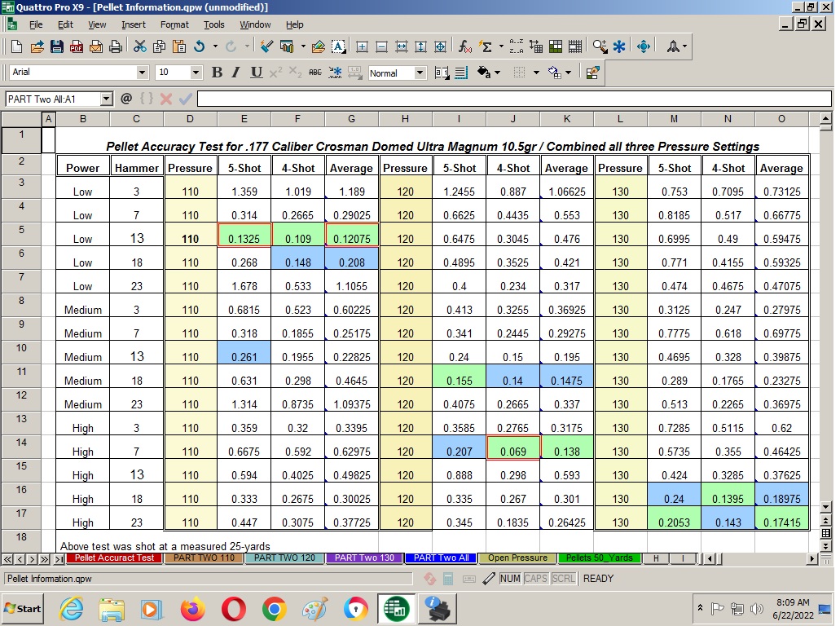Switch to Pellets 50_Yards sheet tab
The image size is (840, 626).
click(599, 558)
